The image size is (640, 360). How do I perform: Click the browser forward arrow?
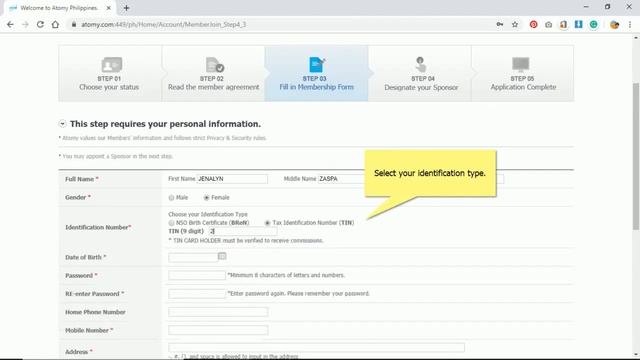(25, 24)
